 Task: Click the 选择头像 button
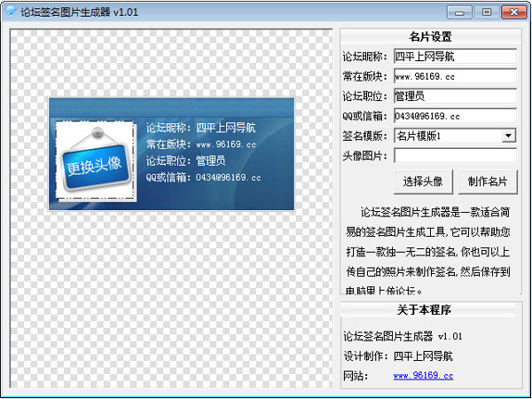423,182
